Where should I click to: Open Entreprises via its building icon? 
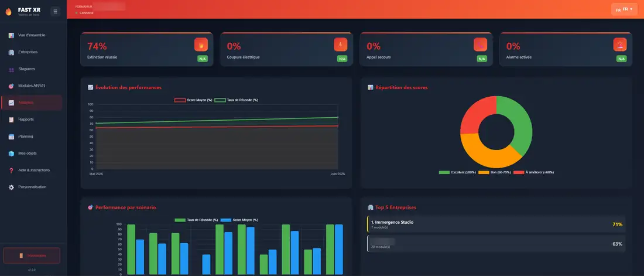pyautogui.click(x=11, y=52)
